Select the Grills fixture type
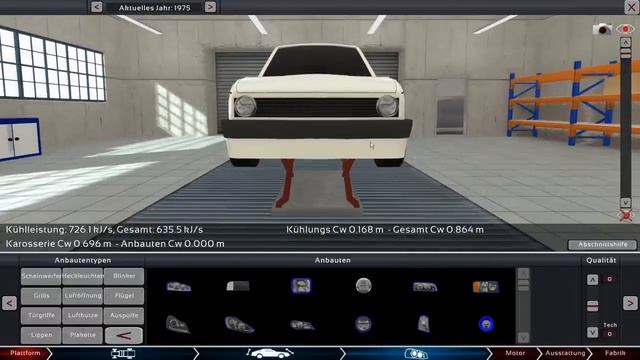640x360 pixels. click(41, 296)
